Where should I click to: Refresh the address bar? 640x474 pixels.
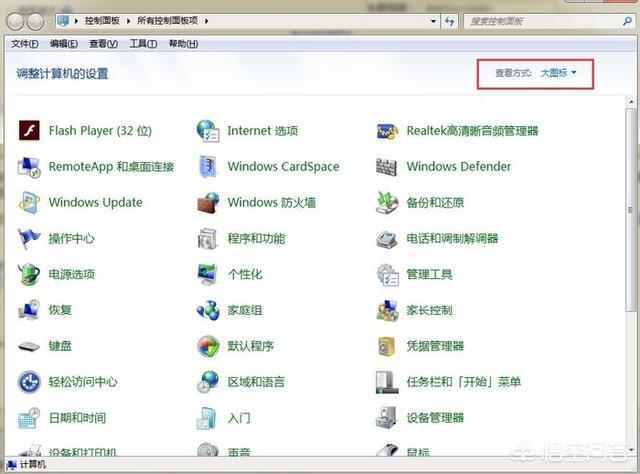450,21
